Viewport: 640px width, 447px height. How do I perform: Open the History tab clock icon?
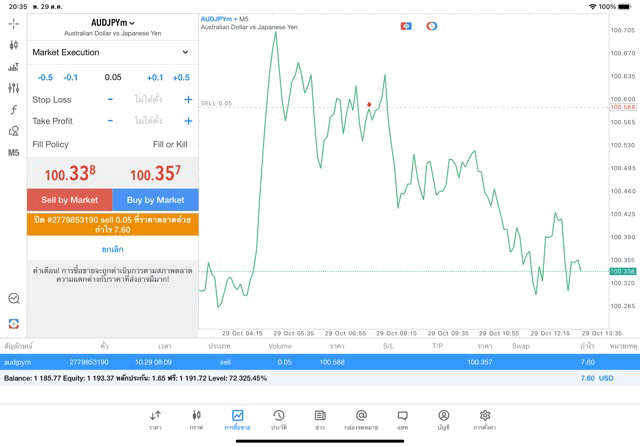278,419
